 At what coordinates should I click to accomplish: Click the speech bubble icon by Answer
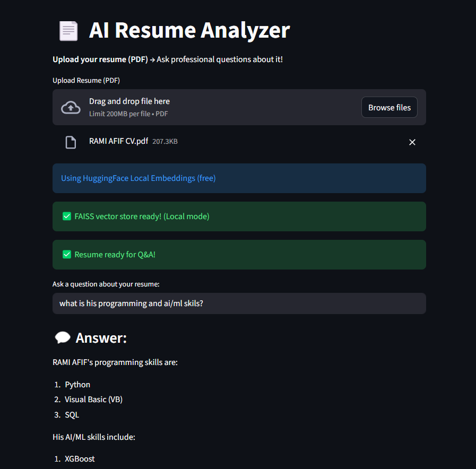pyautogui.click(x=63, y=337)
